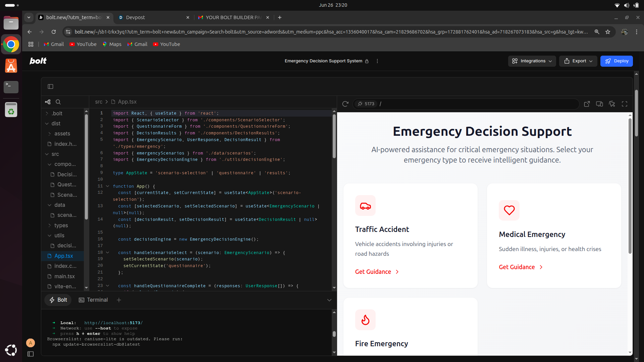644x362 pixels.
Task: Open project options three-dot menu
Action: pos(377,61)
